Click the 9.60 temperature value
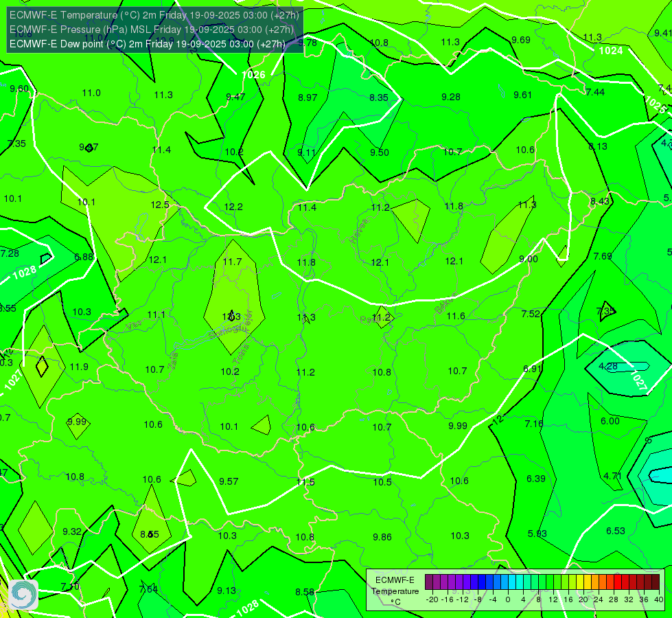672x618 pixels. 19,89
